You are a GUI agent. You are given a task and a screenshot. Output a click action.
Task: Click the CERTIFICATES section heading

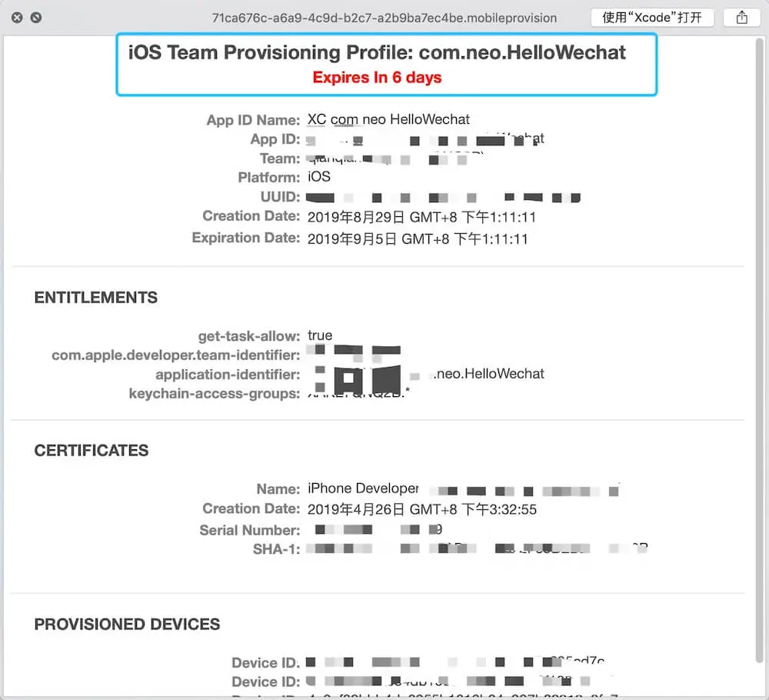coord(92,450)
